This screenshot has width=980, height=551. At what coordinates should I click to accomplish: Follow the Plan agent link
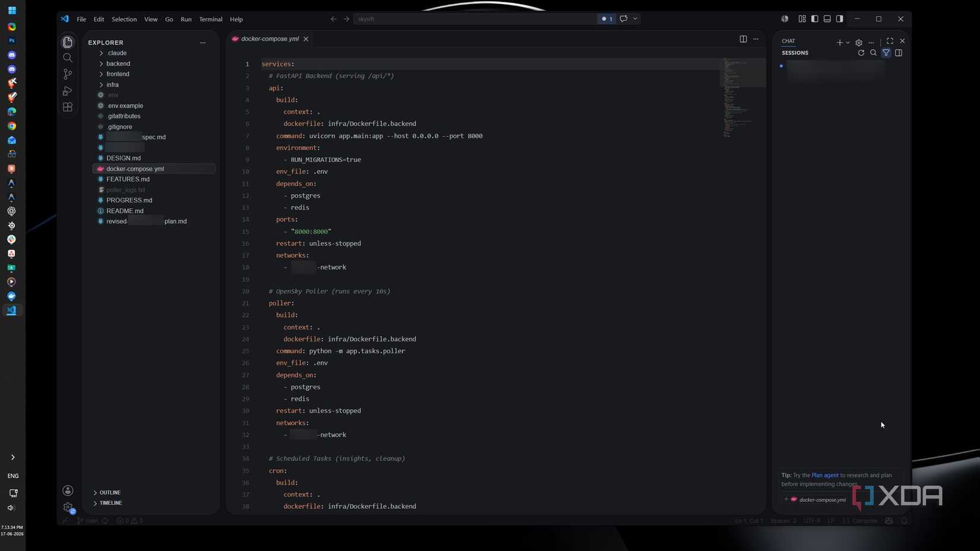click(825, 475)
